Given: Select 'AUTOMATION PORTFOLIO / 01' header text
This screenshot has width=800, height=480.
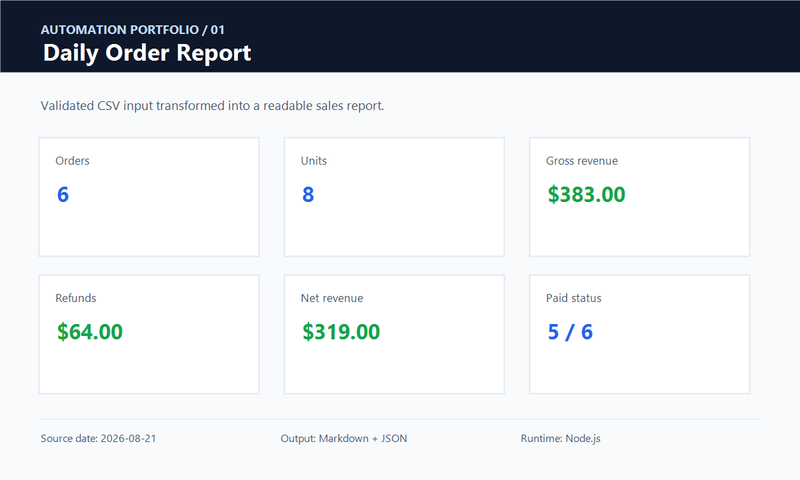Looking at the screenshot, I should point(133,30).
